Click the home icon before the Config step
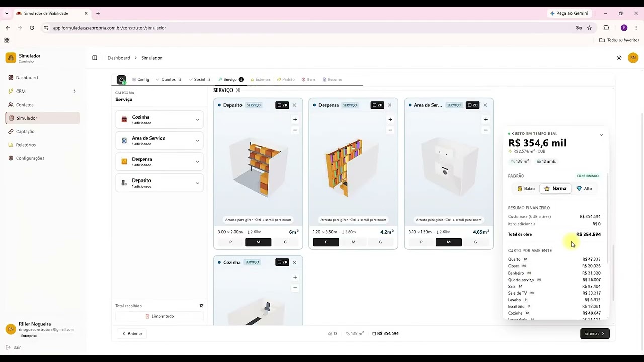The width and height of the screenshot is (644, 362). tap(121, 80)
